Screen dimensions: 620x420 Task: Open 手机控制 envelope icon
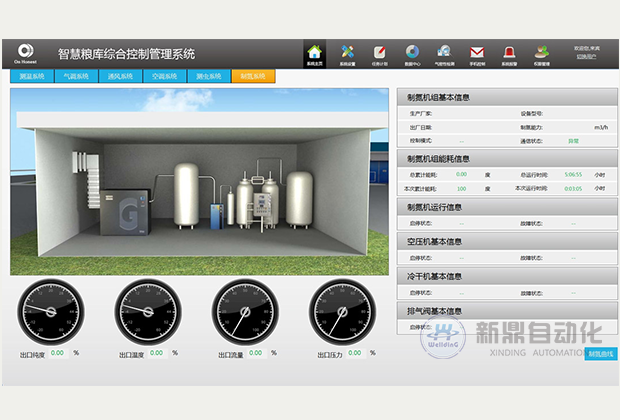[x=477, y=55]
